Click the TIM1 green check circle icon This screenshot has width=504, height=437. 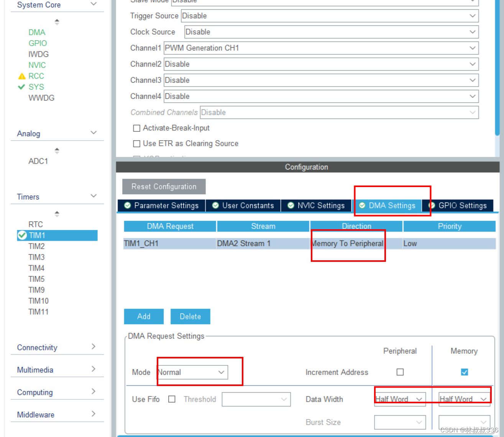(22, 235)
